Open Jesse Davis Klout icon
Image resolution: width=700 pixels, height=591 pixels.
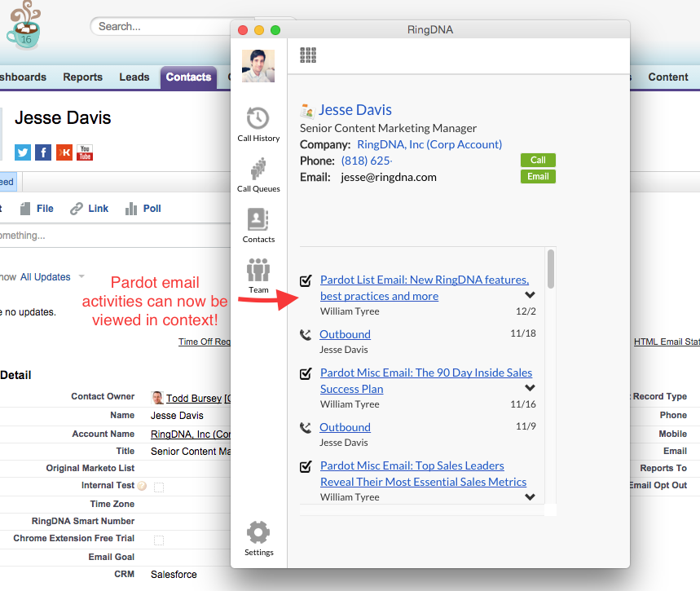[64, 152]
